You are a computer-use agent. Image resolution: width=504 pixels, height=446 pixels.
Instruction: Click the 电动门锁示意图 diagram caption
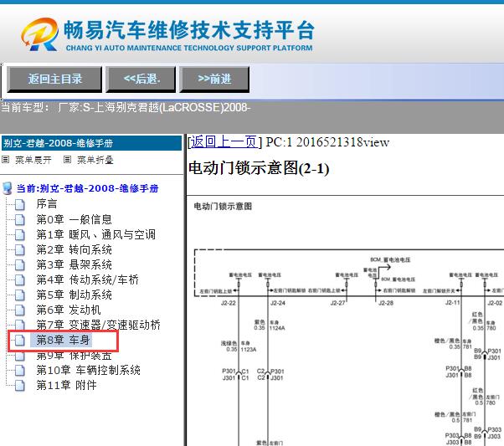(223, 207)
